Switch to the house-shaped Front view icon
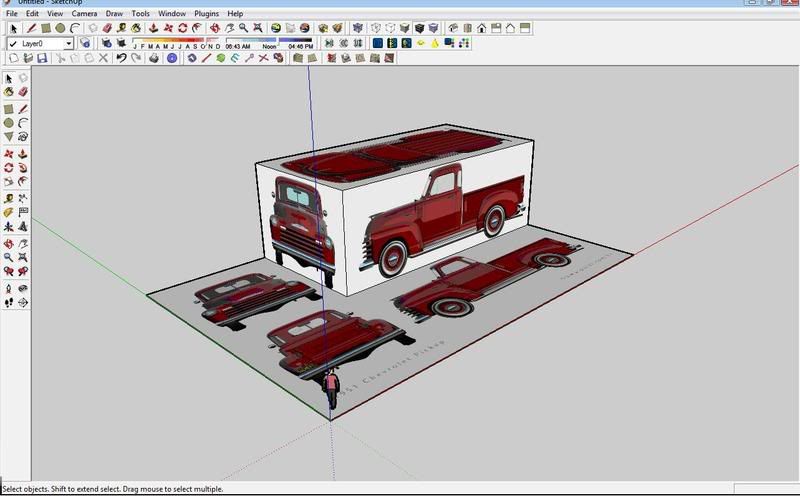The height and width of the screenshot is (496, 800). point(482,28)
